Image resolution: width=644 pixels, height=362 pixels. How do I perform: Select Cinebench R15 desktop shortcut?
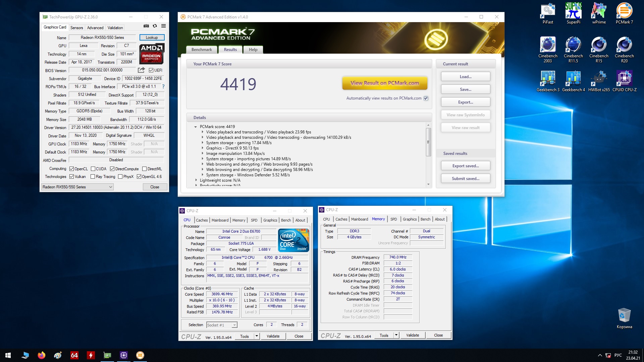[599, 50]
